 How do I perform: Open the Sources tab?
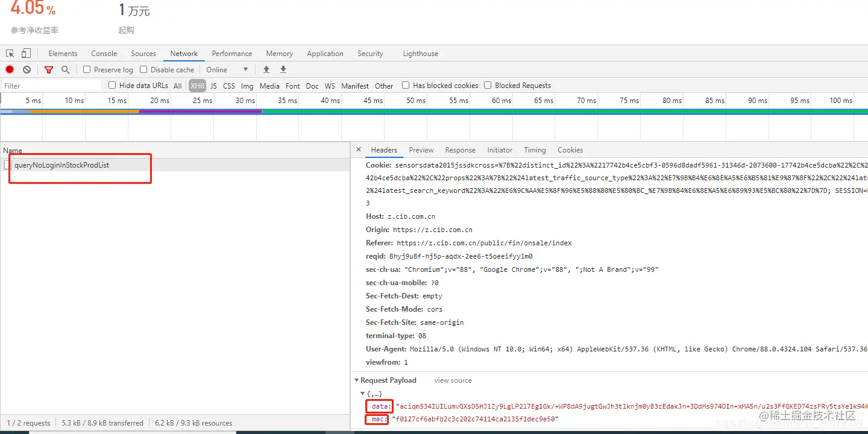(143, 54)
